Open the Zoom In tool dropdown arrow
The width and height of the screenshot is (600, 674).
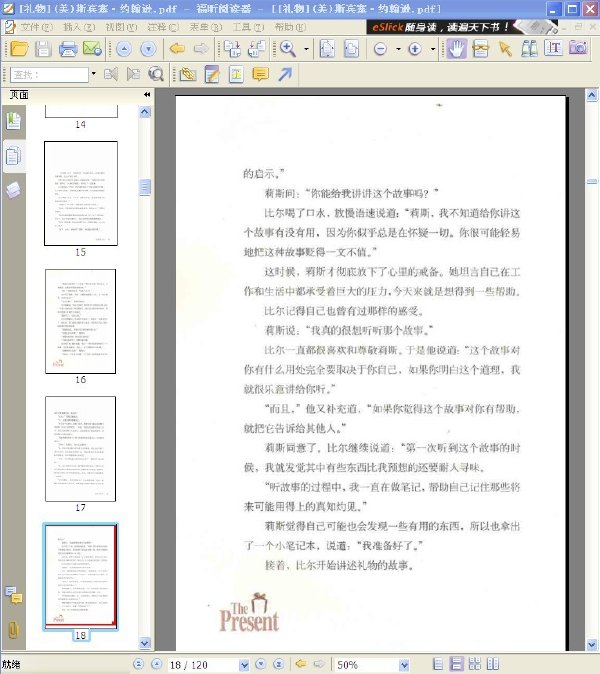click(306, 49)
